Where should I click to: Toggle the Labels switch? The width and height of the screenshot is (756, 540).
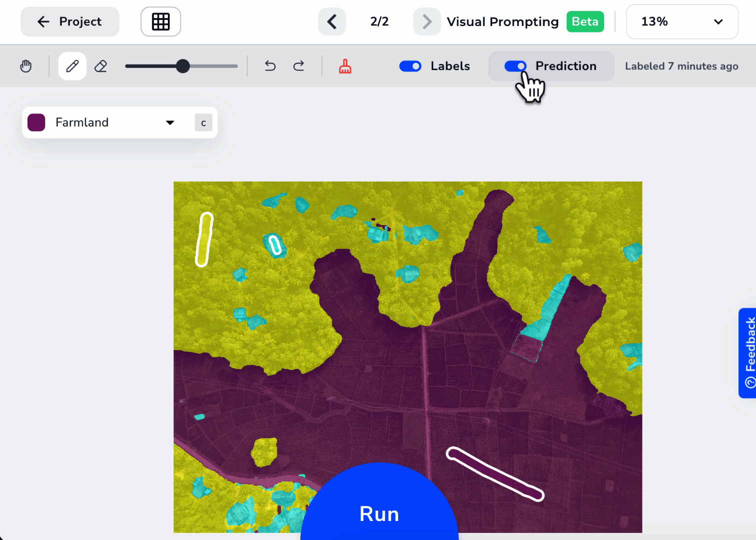(410, 66)
